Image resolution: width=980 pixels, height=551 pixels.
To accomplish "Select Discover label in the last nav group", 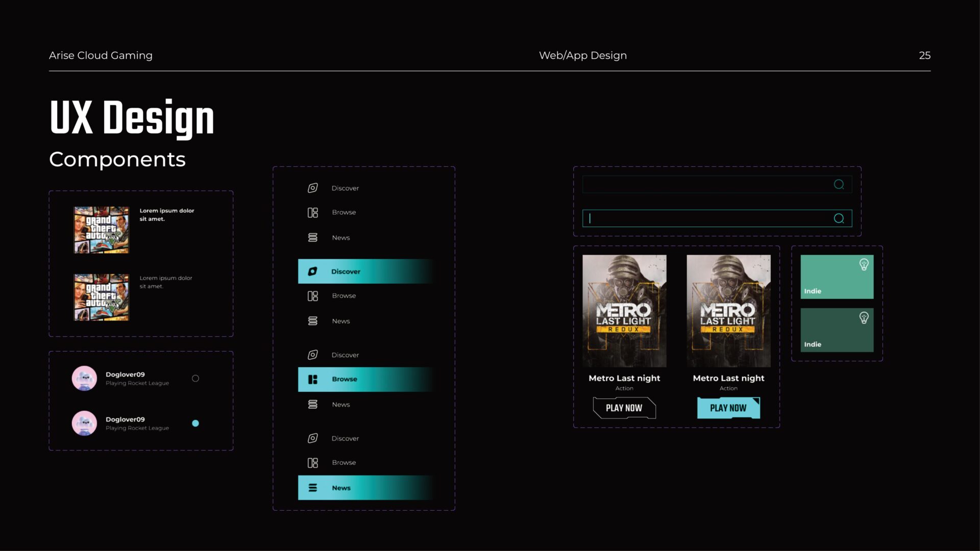I will [x=345, y=439].
